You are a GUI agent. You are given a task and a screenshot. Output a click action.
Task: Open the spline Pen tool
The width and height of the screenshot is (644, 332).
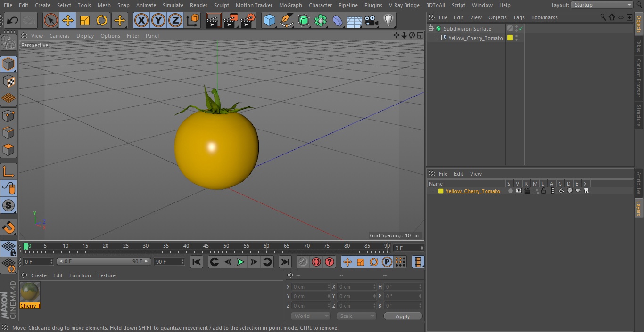(x=286, y=21)
